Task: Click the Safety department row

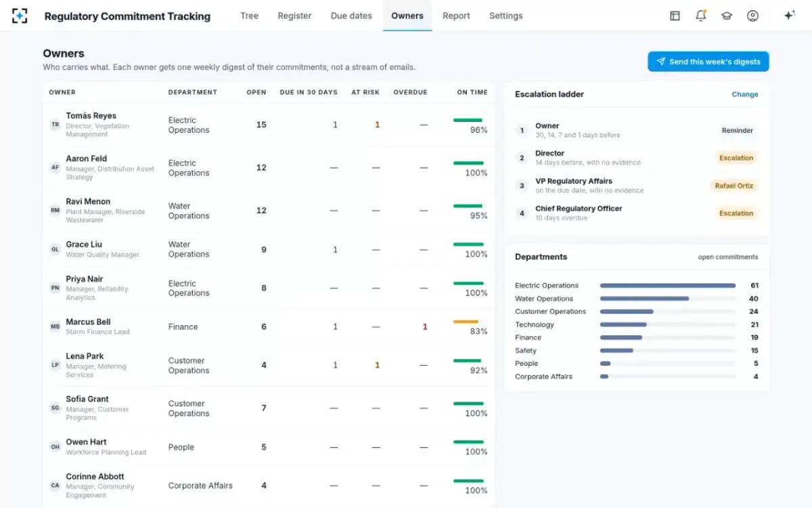Action: pos(637,351)
